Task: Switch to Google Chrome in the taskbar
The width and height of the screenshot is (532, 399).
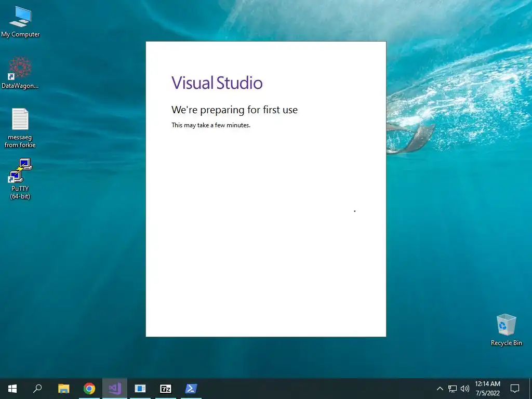Action: point(89,389)
